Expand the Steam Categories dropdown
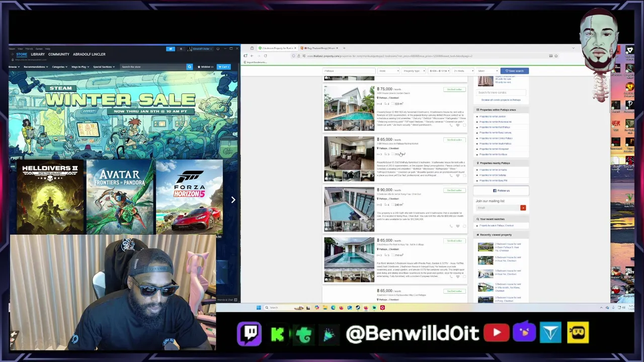The width and height of the screenshot is (644, 362). (x=59, y=67)
